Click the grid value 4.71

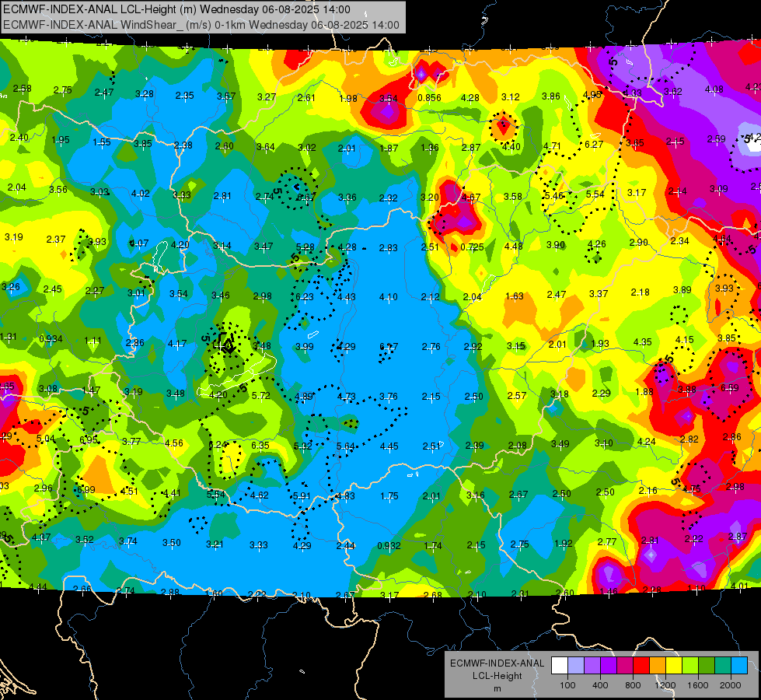pyautogui.click(x=552, y=145)
